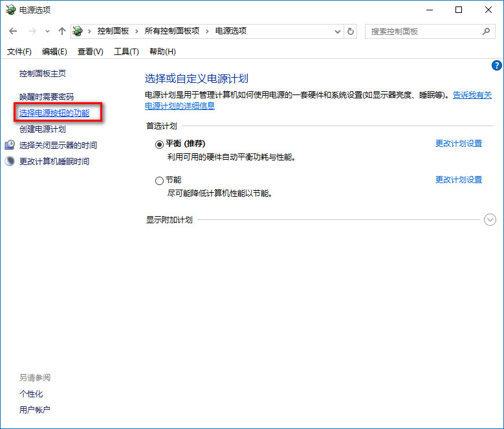Click the magnifier icon in the search box

486,31
